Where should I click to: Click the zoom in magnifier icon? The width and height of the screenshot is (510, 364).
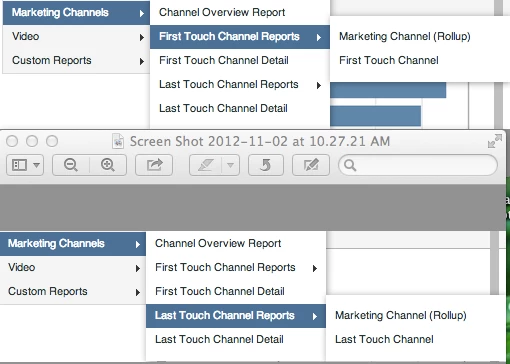[108, 165]
